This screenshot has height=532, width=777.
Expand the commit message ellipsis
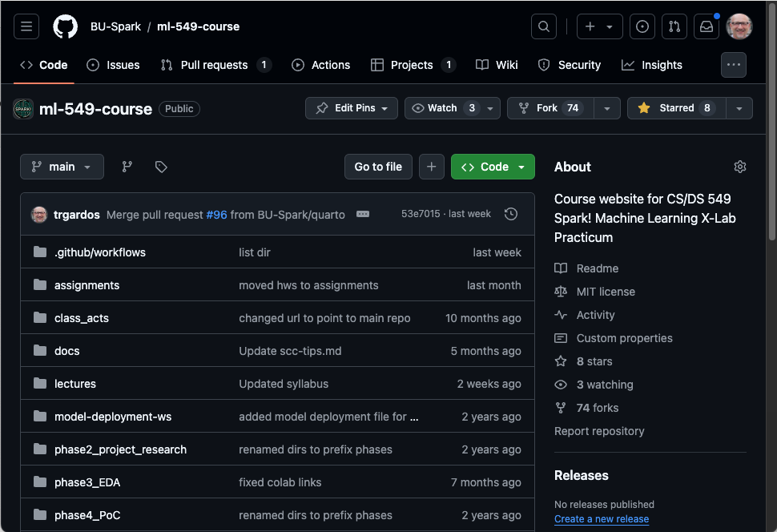click(362, 214)
